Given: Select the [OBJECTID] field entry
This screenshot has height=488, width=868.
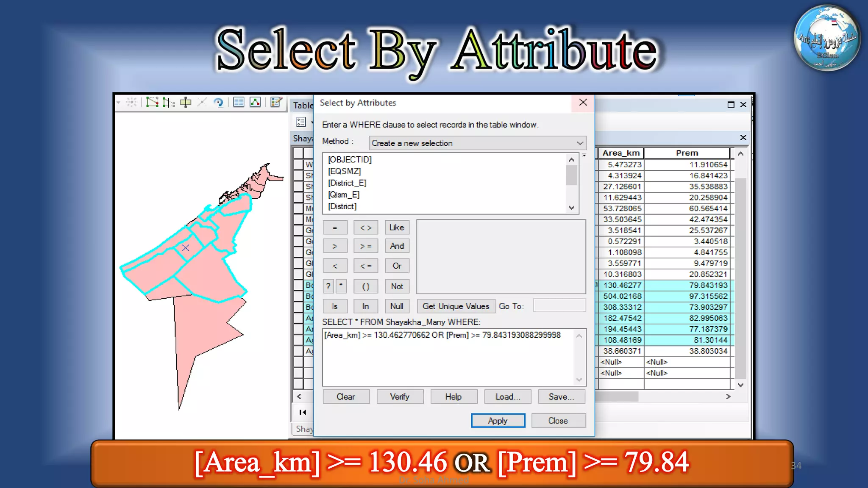Looking at the screenshot, I should 349,159.
